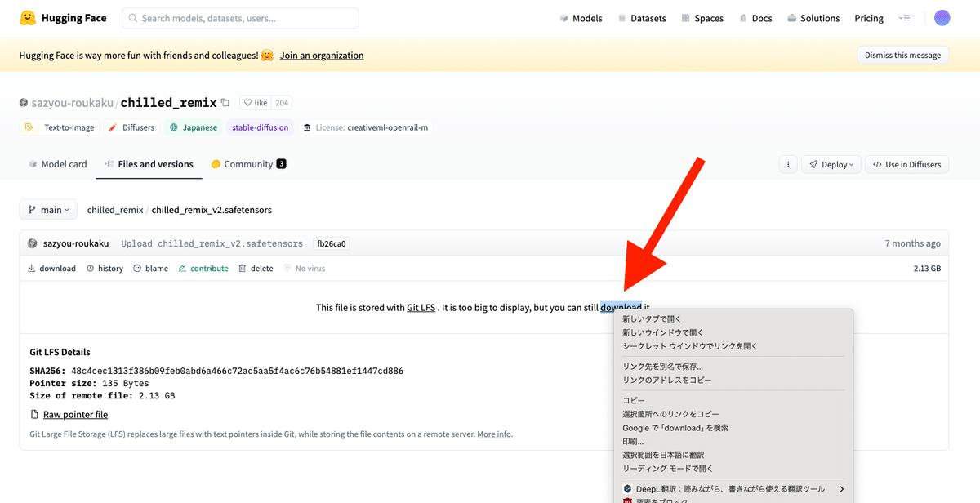The width and height of the screenshot is (980, 503).
Task: Open the Pricing page
Action: [869, 18]
